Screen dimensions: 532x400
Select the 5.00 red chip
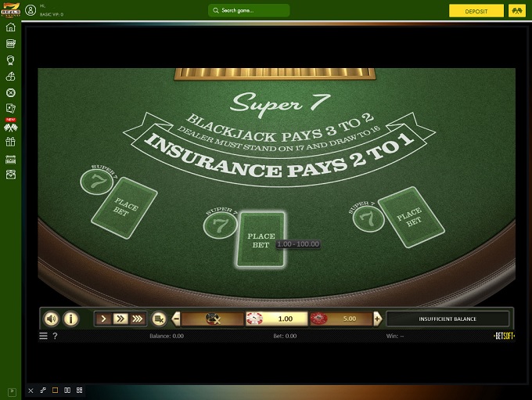pos(337,319)
